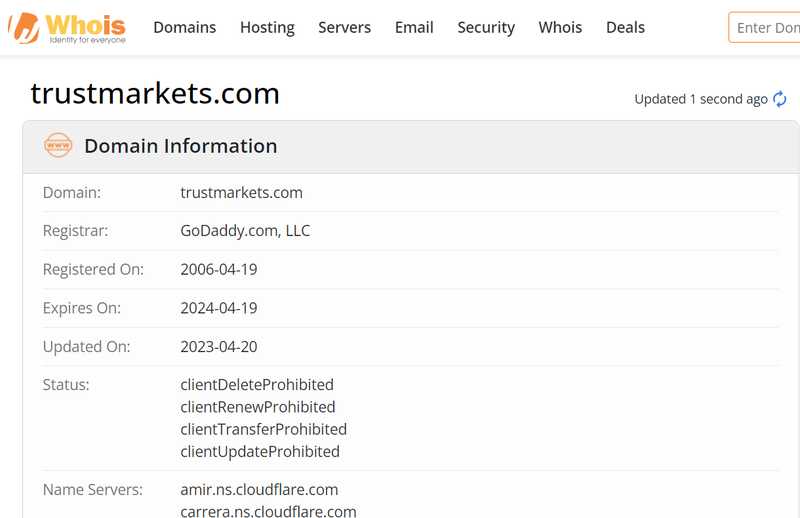Click the Updated On date 2023-04-20
Screen dimensions: 800x518
click(220, 347)
